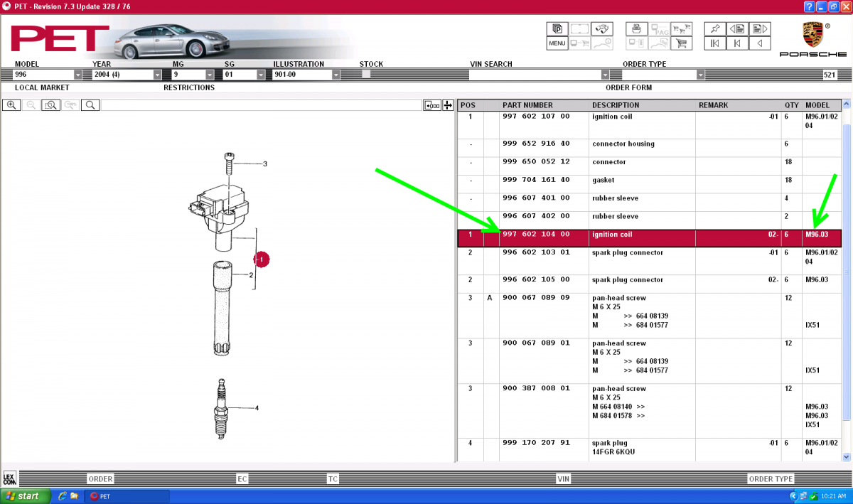The height and width of the screenshot is (504, 853).
Task: Click the binoculars search icon
Action: [603, 29]
